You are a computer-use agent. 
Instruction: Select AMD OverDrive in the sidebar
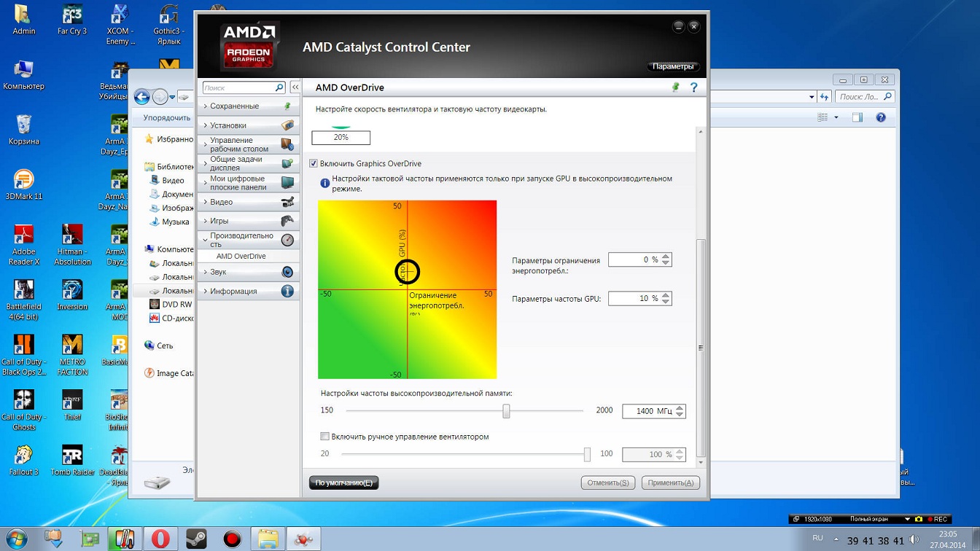[241, 257]
